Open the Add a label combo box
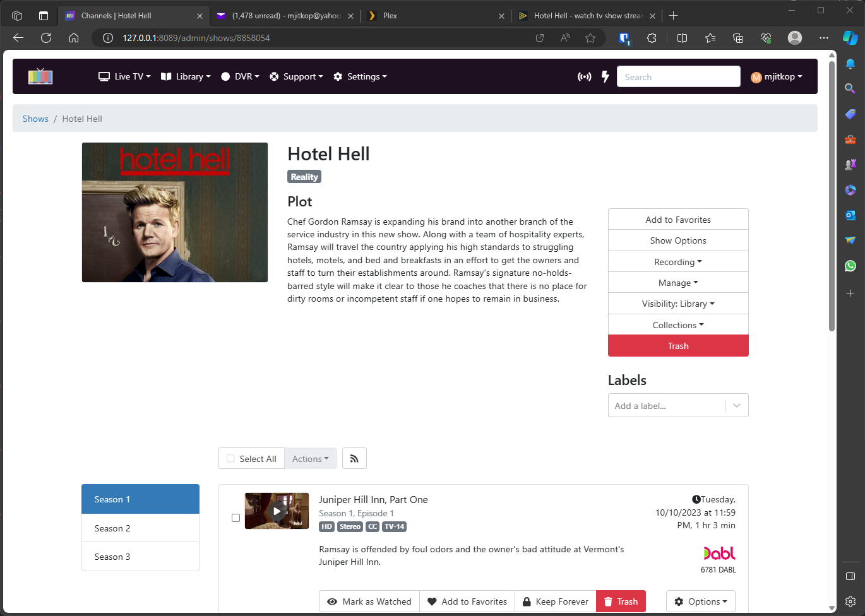Screen dimensions: 865x616 click(667, 406)
